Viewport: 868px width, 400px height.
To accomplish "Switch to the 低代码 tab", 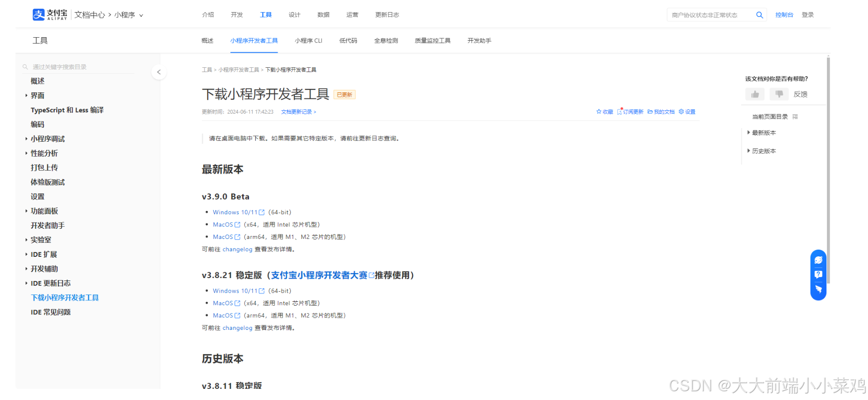I will 348,41.
